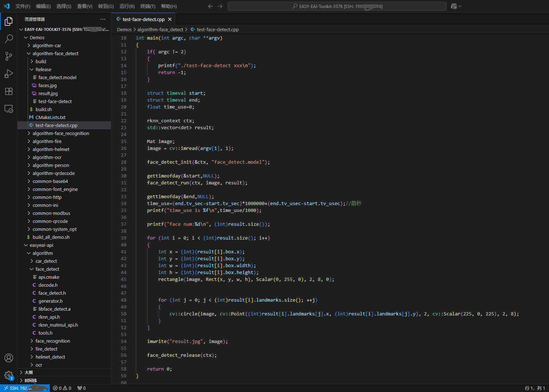Open the Extensions view
This screenshot has height=392, width=549.
pyautogui.click(x=9, y=91)
